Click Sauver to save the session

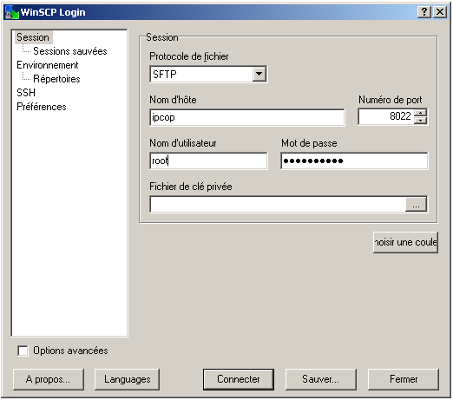(x=321, y=379)
